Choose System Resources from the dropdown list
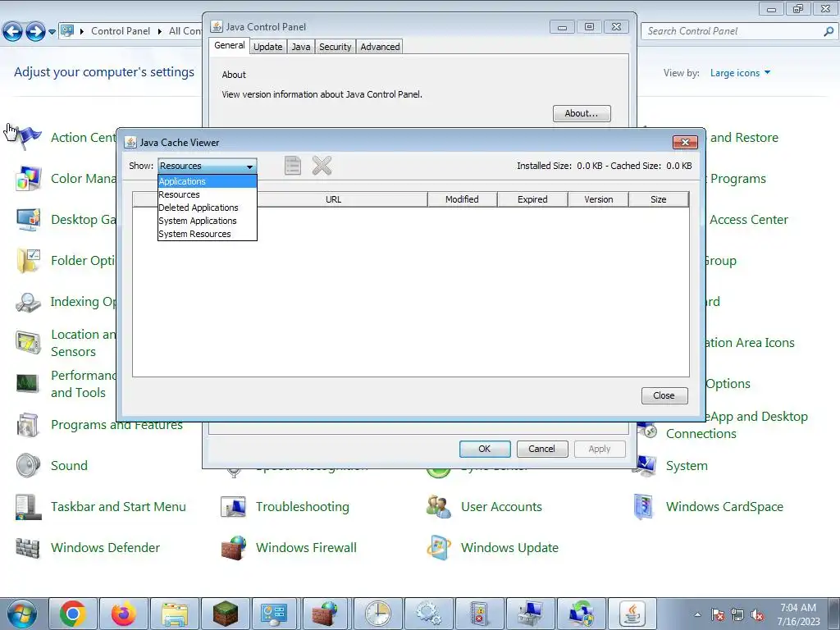840x630 pixels. [208, 234]
